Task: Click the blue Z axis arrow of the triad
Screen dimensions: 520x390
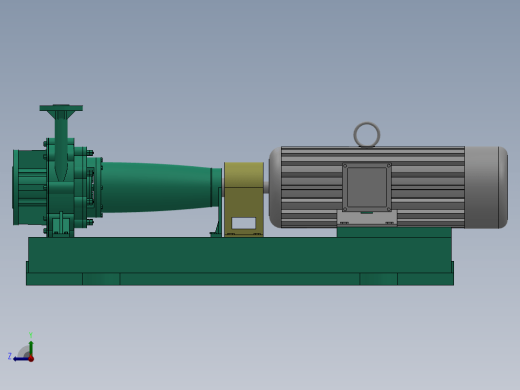Action: [x=20, y=359]
